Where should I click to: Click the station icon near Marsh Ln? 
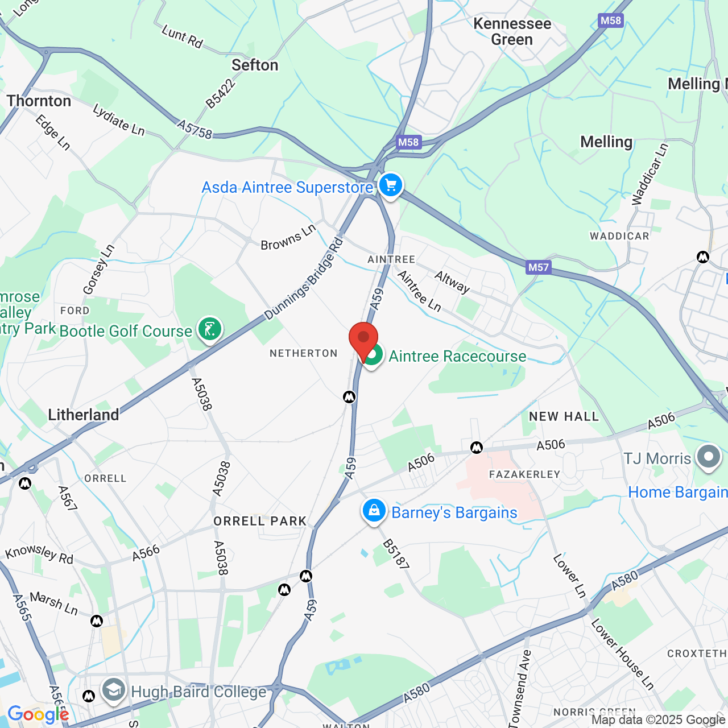point(97,621)
